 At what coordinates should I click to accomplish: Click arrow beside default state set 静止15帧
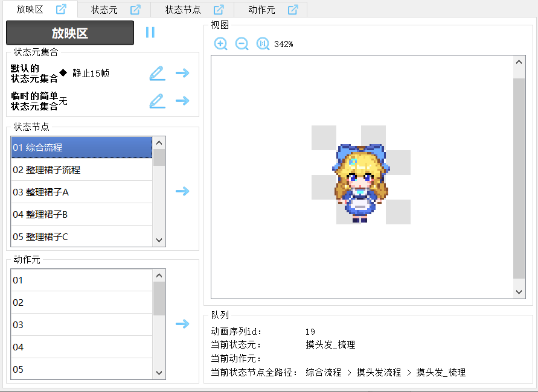click(x=182, y=73)
